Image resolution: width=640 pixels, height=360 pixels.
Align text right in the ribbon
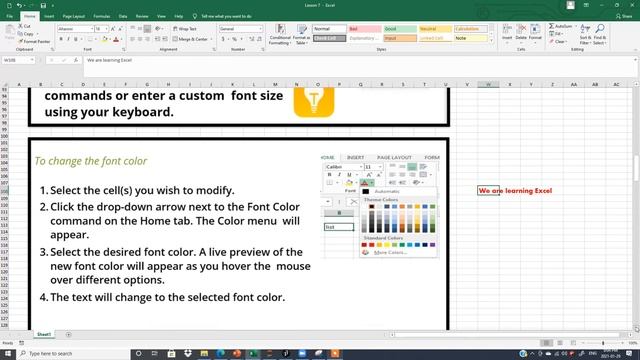(x=147, y=39)
